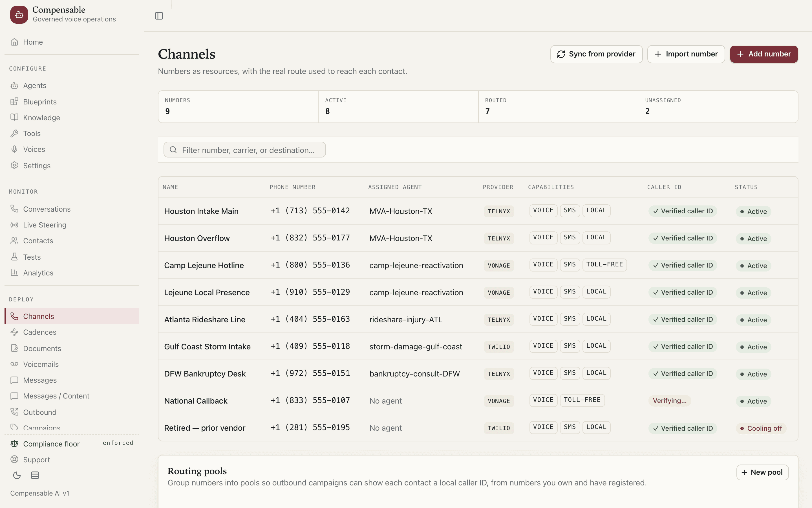The width and height of the screenshot is (812, 508).
Task: Click rideshare-injury-ATL assigned agent
Action: [x=406, y=319]
